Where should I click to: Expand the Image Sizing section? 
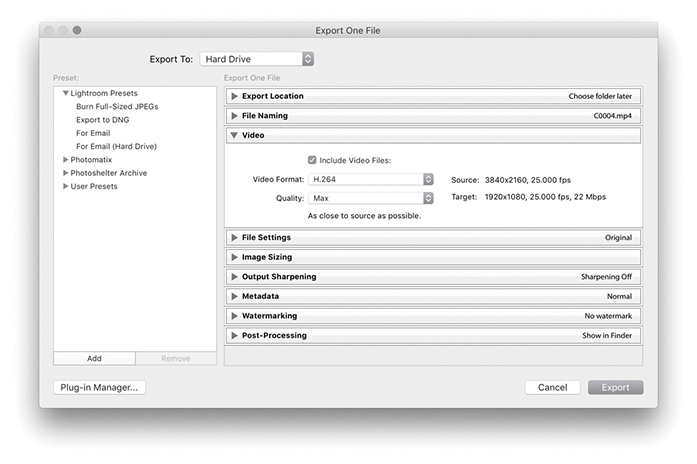pos(234,257)
